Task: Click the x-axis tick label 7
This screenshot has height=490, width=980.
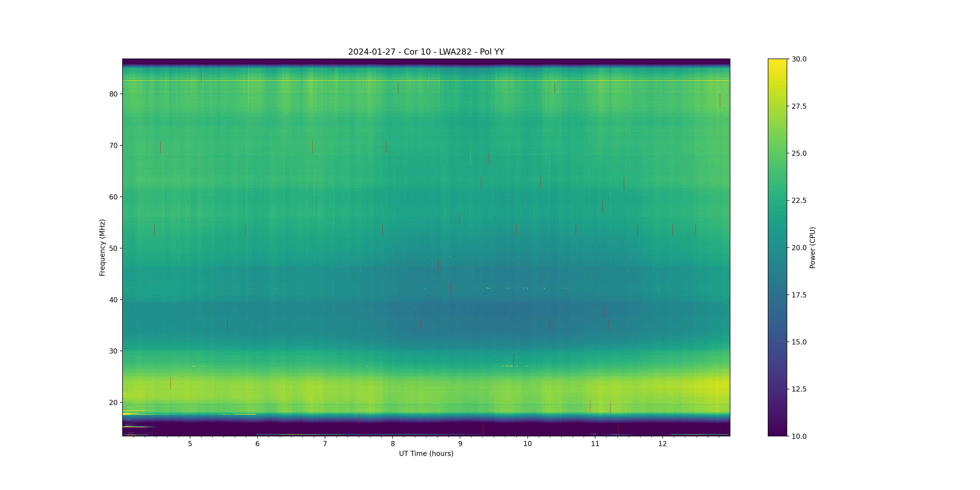Action: tap(325, 444)
